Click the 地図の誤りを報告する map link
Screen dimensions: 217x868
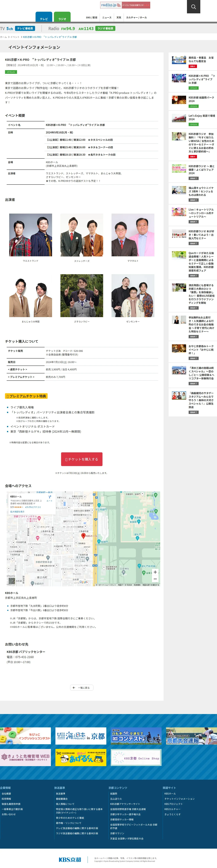pos(151,585)
